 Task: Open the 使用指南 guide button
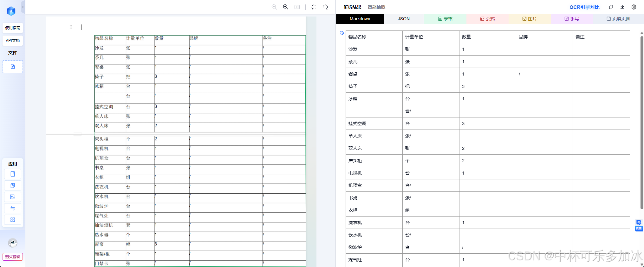pyautogui.click(x=13, y=28)
